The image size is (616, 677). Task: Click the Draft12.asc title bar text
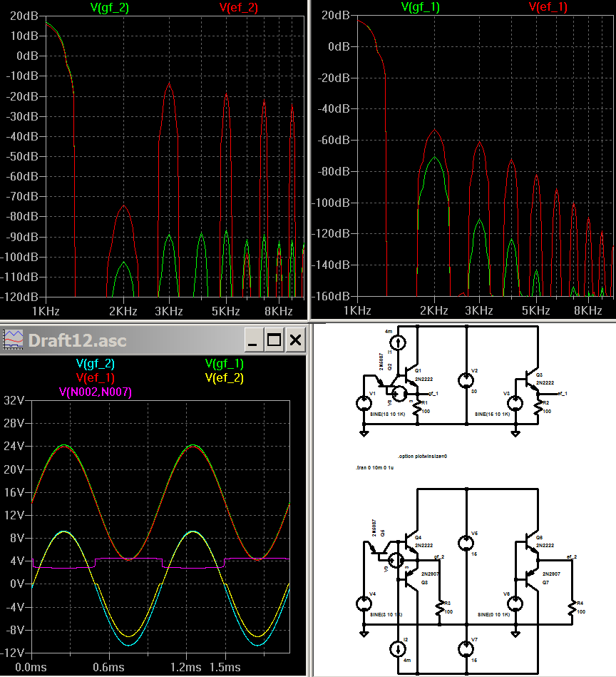pyautogui.click(x=78, y=341)
